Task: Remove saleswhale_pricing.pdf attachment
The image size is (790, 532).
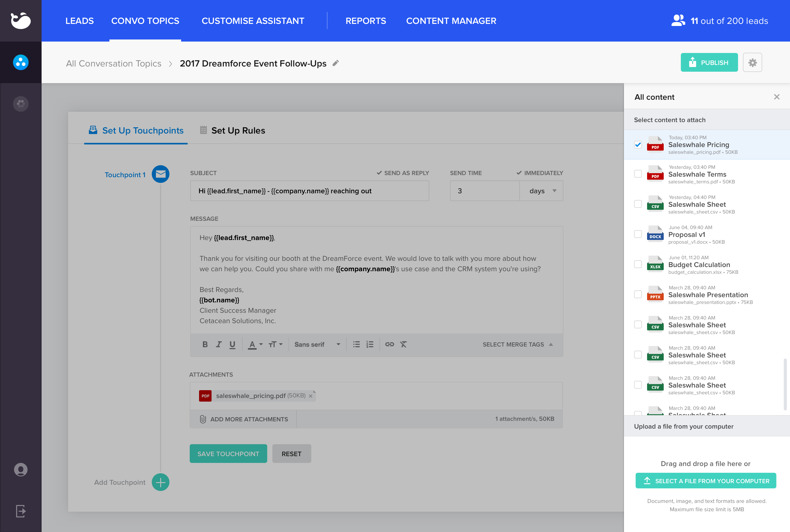Action: [x=311, y=396]
